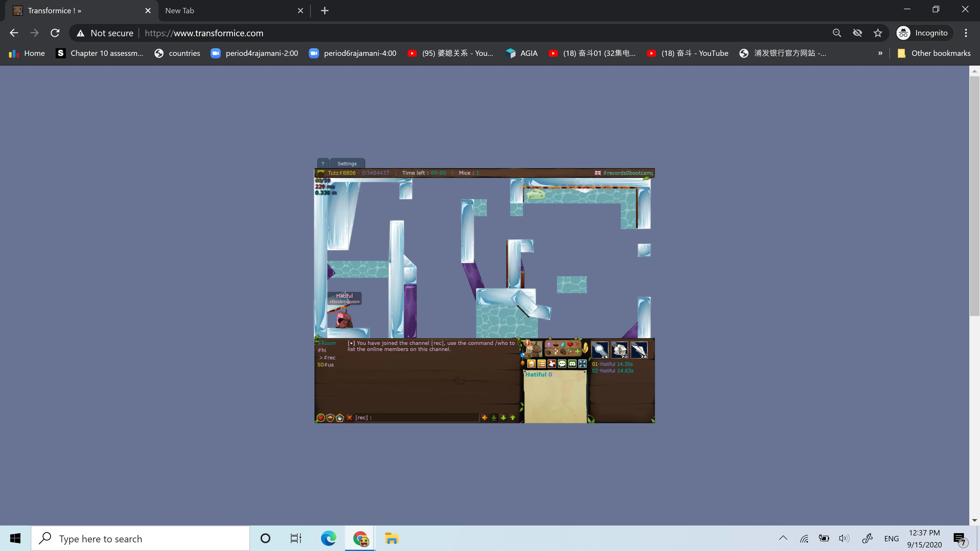Click the golden feather icon
980x551 pixels.
point(585,347)
